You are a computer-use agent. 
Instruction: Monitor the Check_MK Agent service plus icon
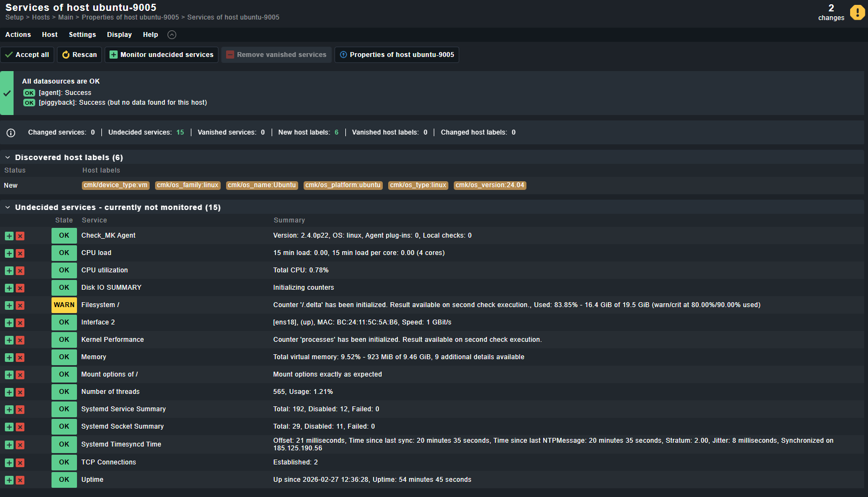[9, 236]
